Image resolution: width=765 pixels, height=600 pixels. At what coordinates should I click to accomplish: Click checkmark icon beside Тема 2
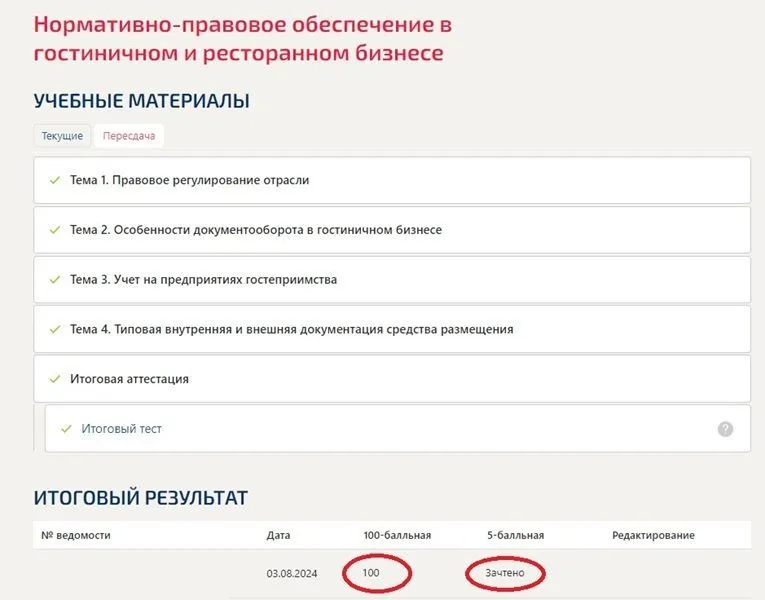click(x=55, y=230)
